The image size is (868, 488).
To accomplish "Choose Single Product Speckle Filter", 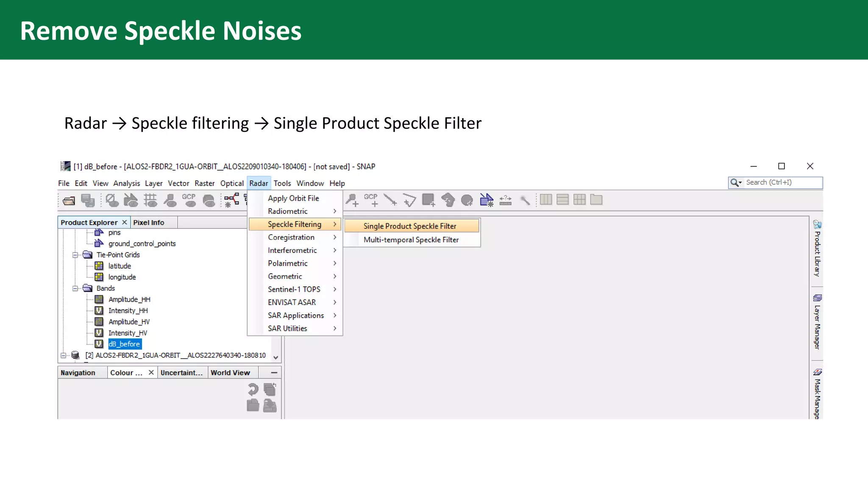I will tap(412, 226).
